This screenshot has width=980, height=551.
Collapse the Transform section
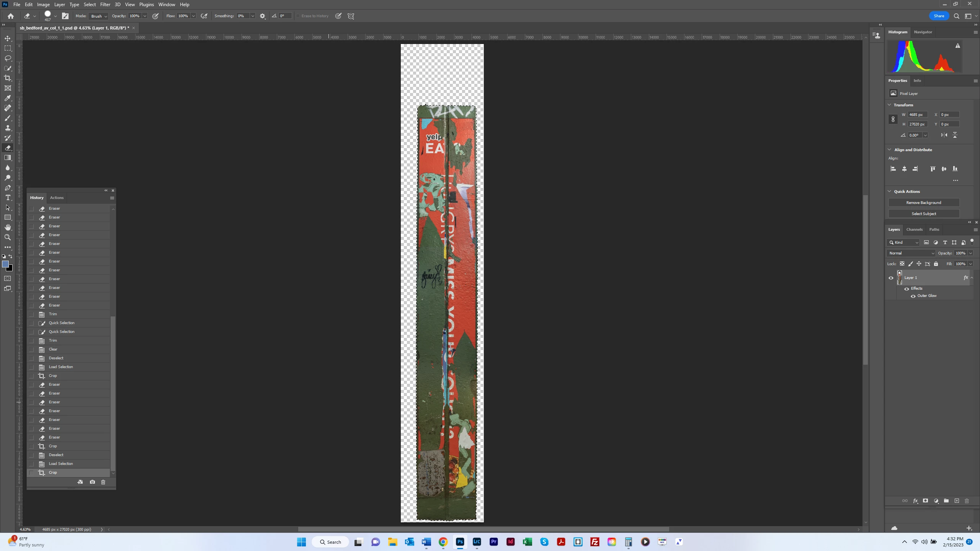890,105
